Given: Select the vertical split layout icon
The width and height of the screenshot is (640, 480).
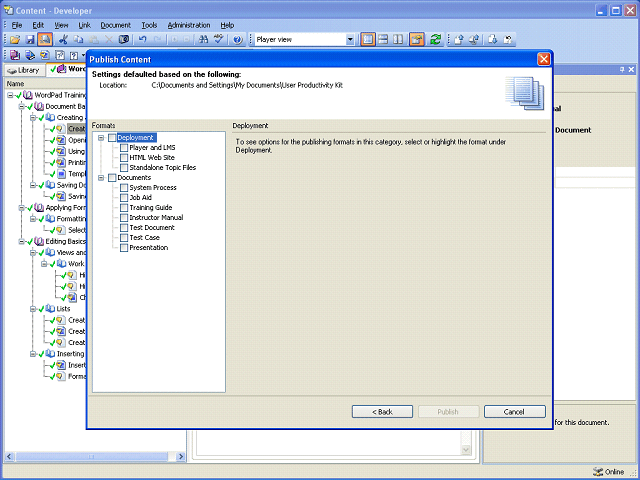Looking at the screenshot, I should coord(398,40).
